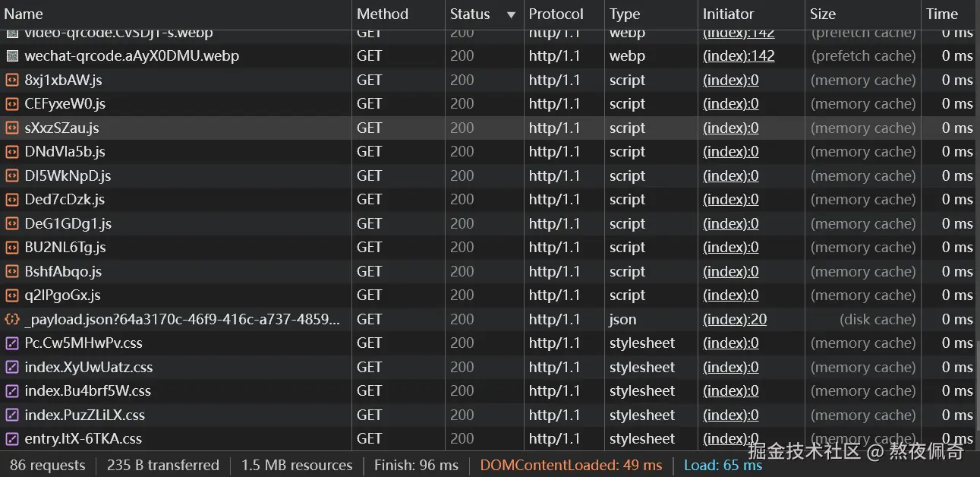The width and height of the screenshot is (980, 477).
Task: Click the script icon beside q2lPgoGx.js
Action: [12, 295]
